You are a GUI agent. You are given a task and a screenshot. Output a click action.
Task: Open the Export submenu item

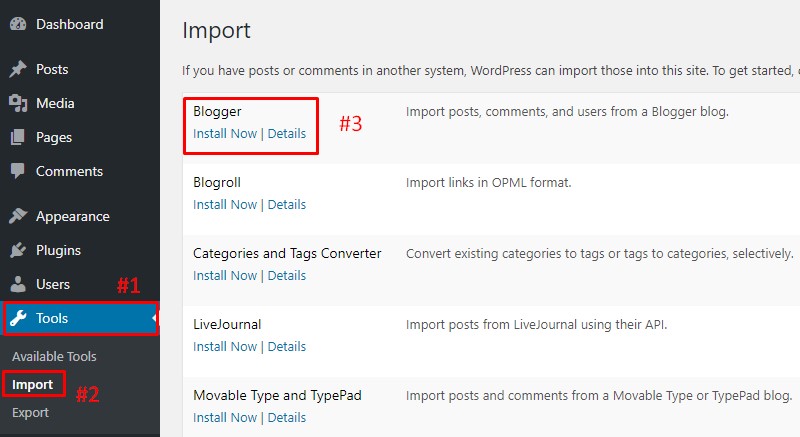tap(30, 413)
